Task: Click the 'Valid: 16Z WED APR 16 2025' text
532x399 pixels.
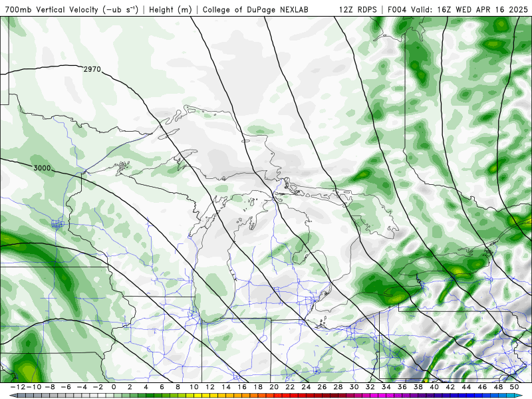Action: coord(469,9)
